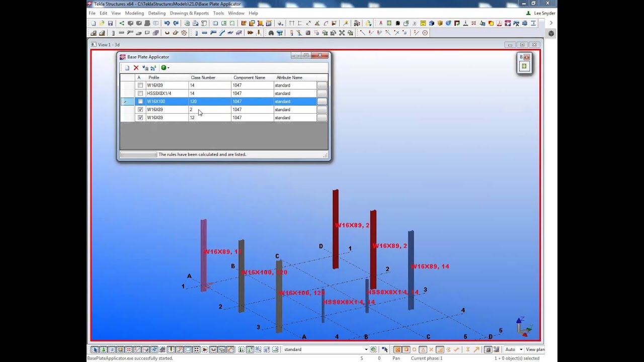Image resolution: width=644 pixels, height=362 pixels.
Task: Click the new rule page icon in Applicator
Action: tap(127, 68)
